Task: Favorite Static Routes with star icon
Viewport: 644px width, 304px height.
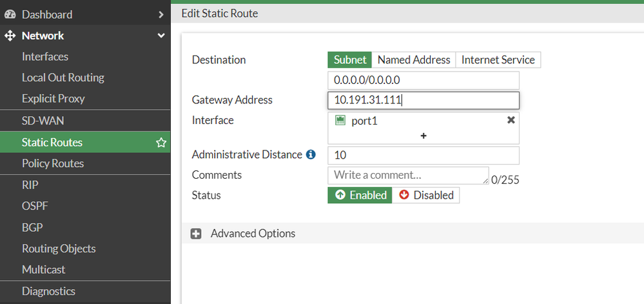Action: [161, 143]
